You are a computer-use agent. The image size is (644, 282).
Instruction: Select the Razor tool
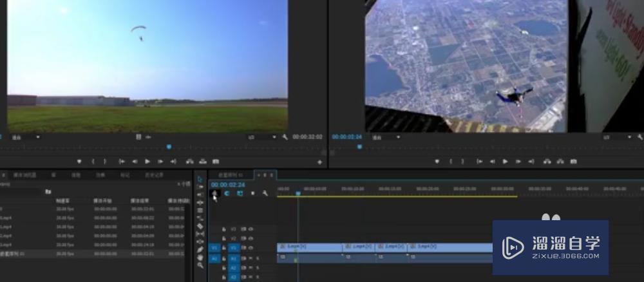click(200, 226)
